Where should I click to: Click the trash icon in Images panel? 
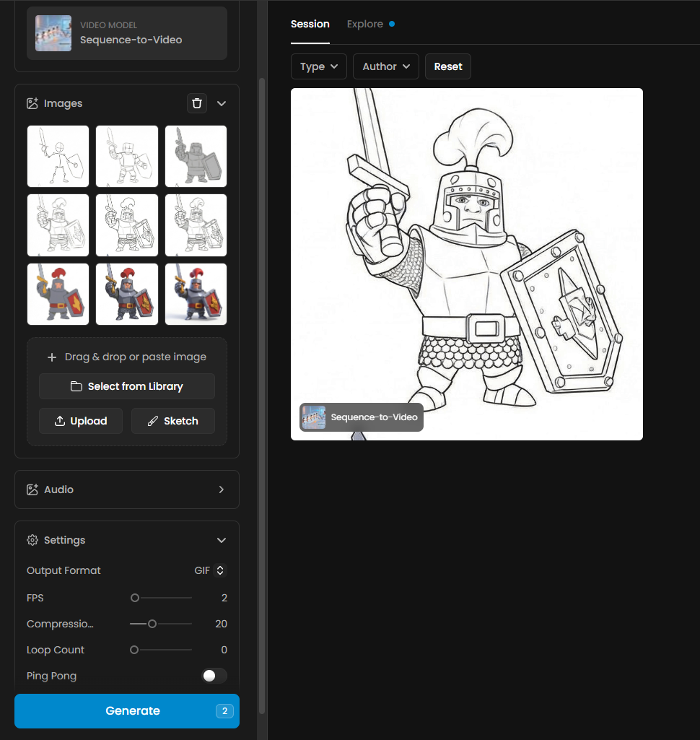click(196, 103)
